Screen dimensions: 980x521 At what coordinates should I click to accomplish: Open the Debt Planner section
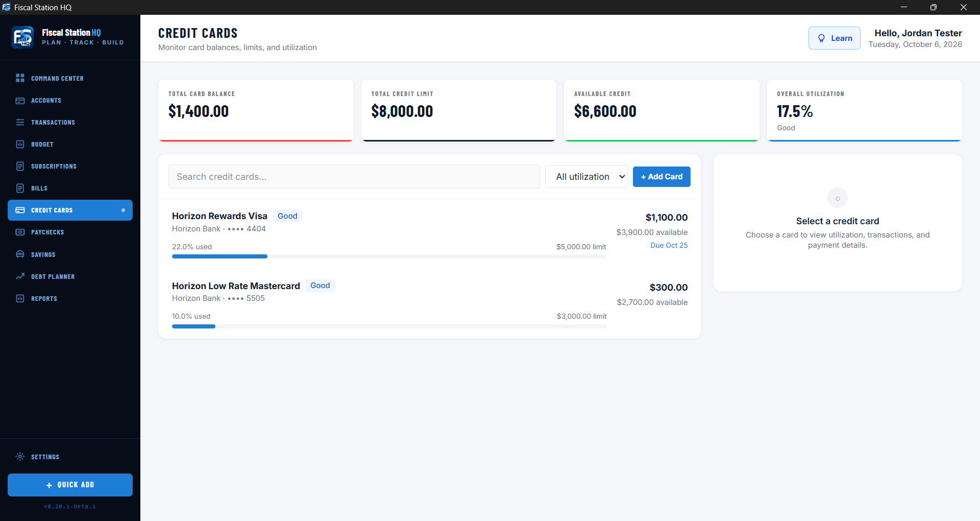click(70, 276)
